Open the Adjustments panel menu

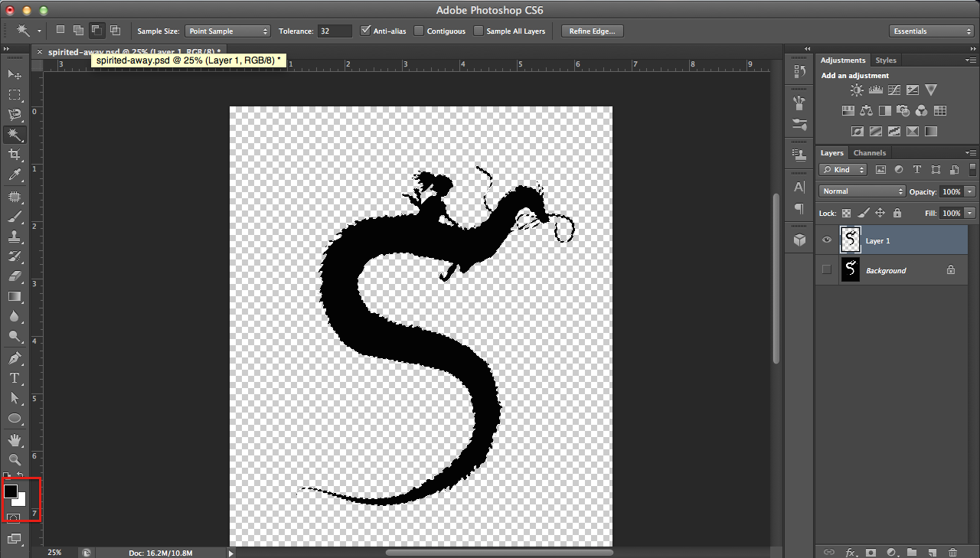coord(971,60)
